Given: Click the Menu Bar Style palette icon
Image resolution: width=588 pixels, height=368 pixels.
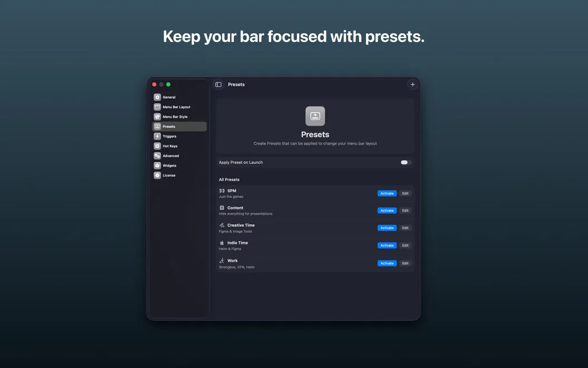Looking at the screenshot, I should tap(158, 117).
